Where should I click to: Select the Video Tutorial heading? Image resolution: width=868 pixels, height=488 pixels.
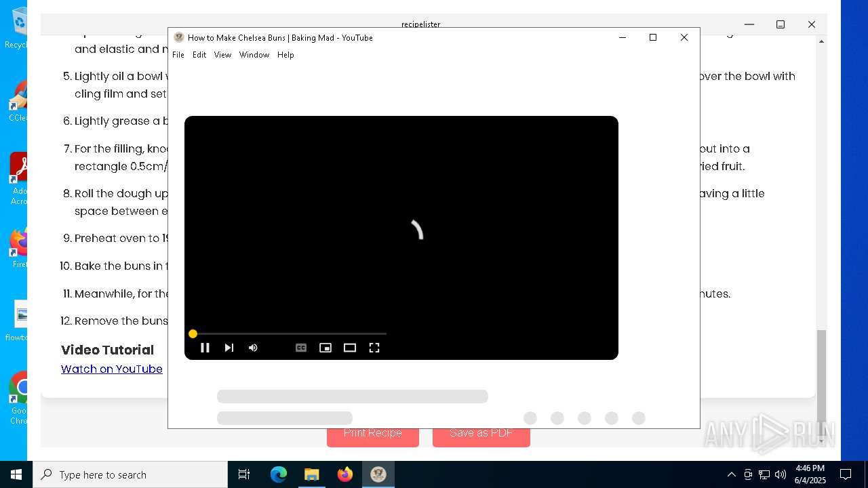coord(107,350)
